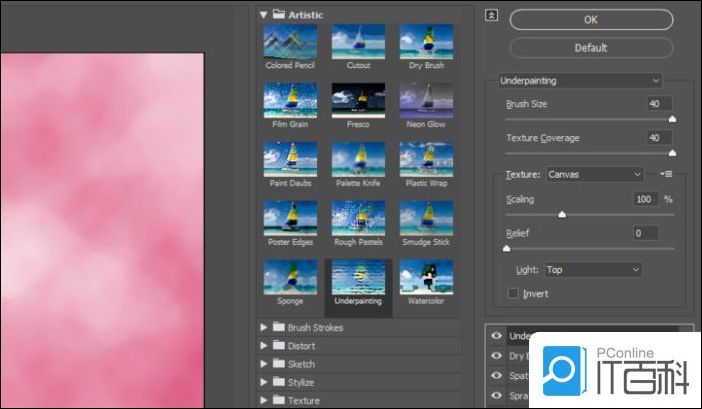Image resolution: width=702 pixels, height=409 pixels.
Task: Collapse the filter gallery panel arrow icon
Action: click(491, 15)
